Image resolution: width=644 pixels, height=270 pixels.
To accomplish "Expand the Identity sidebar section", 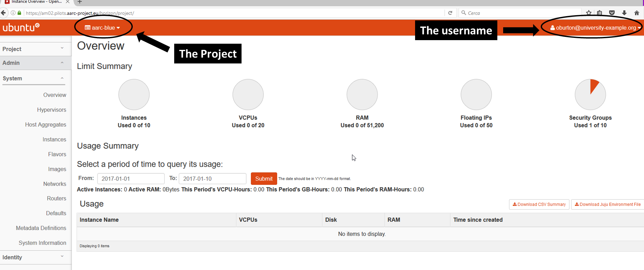I will coord(33,257).
